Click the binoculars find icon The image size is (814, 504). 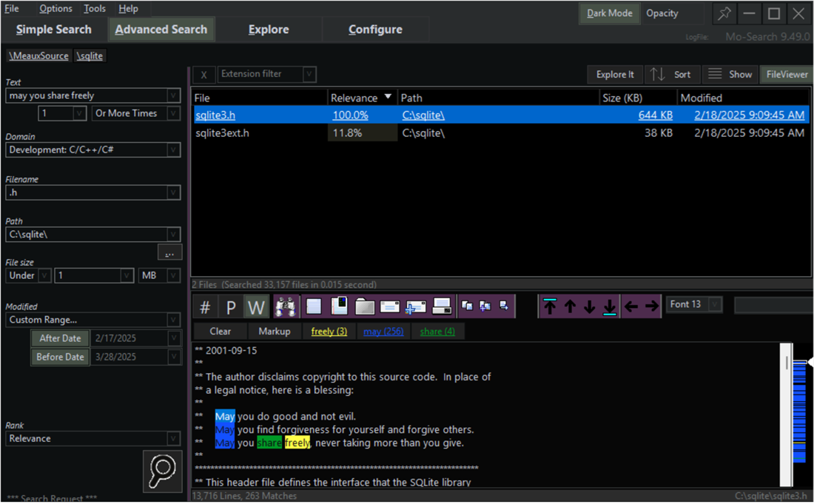tap(286, 306)
